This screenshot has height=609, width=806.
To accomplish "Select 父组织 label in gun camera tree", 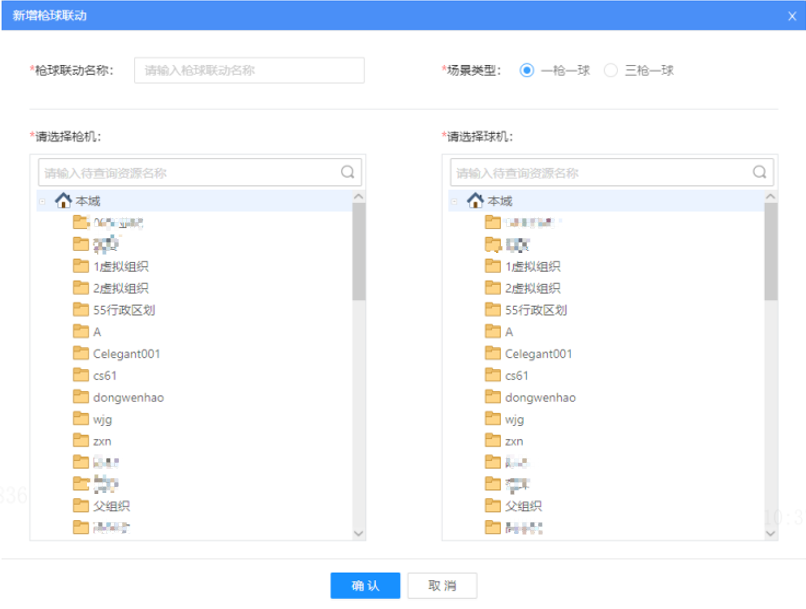I will click(x=112, y=506).
